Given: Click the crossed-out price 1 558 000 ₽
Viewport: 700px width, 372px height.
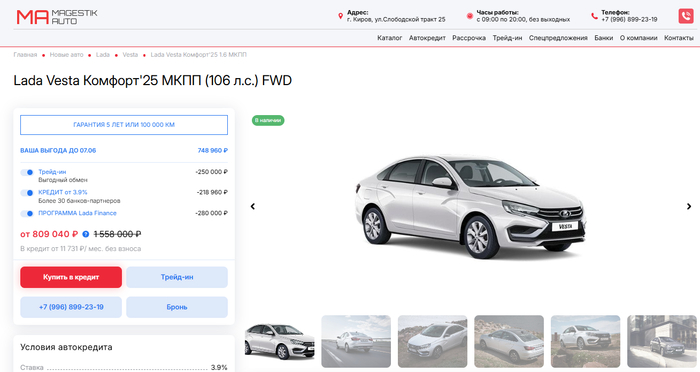Looking at the screenshot, I should [x=117, y=234].
